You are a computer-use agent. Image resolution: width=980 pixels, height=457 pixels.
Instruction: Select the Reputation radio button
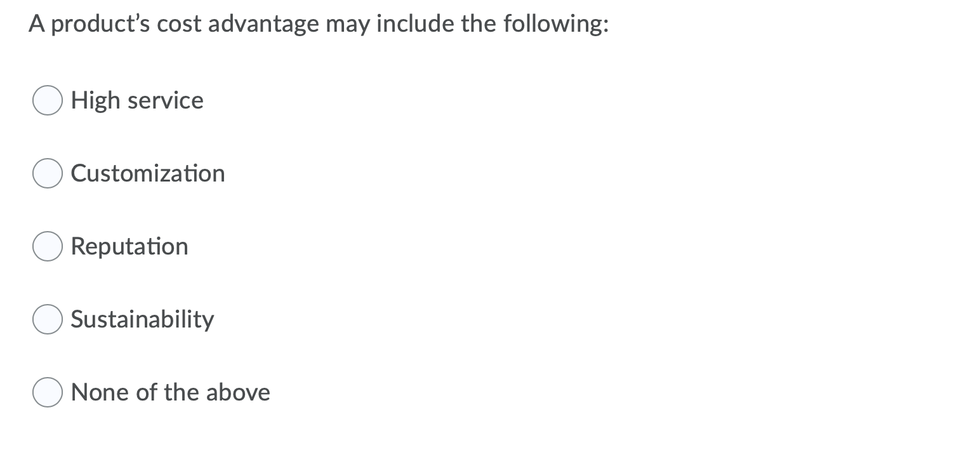coord(47,246)
